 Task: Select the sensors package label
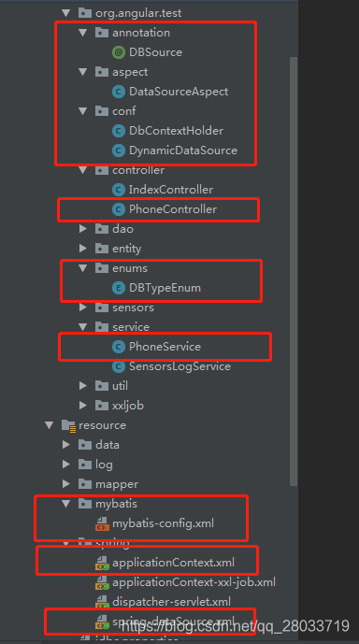(x=133, y=308)
